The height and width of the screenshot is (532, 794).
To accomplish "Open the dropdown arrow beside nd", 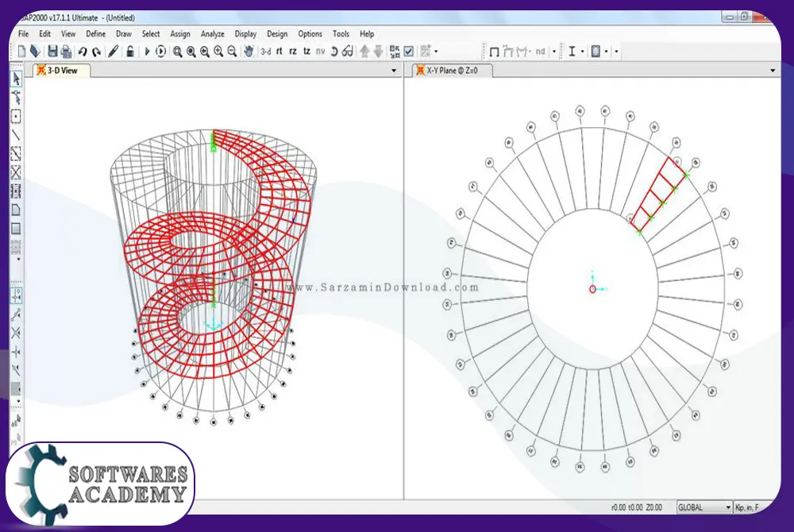I will tap(554, 52).
